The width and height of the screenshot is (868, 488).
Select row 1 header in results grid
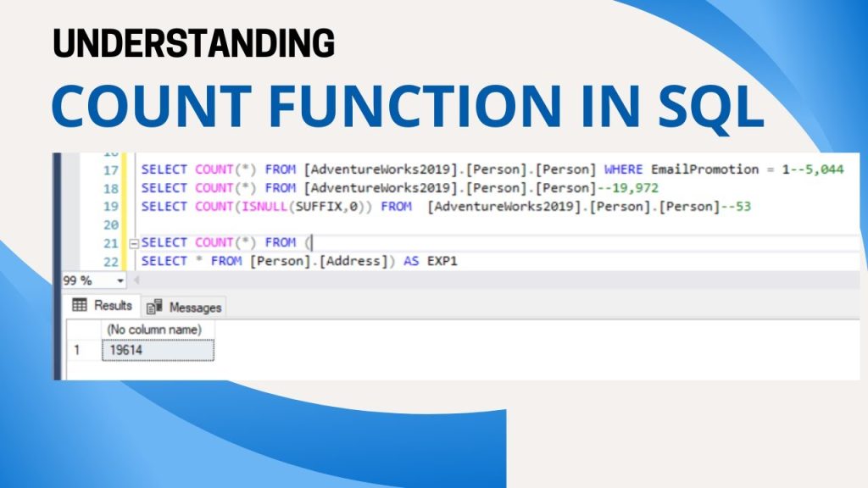click(83, 349)
